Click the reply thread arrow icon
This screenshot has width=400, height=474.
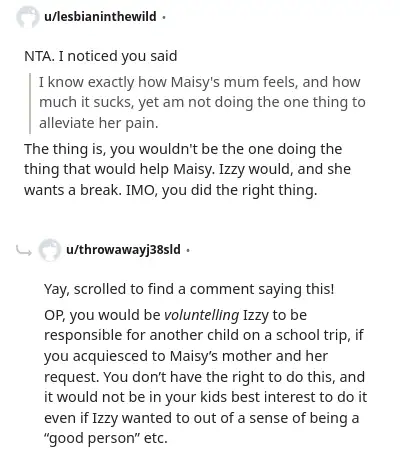click(x=24, y=250)
